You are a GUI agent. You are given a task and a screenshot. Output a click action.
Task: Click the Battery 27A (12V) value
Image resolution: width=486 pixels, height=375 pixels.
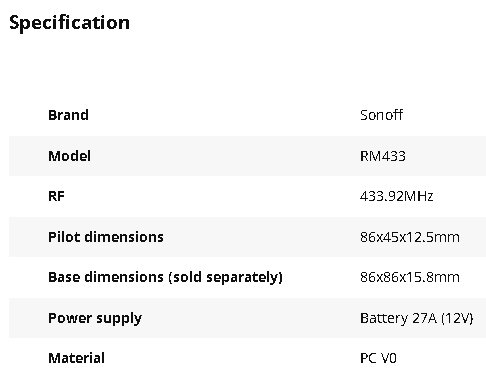coord(417,318)
